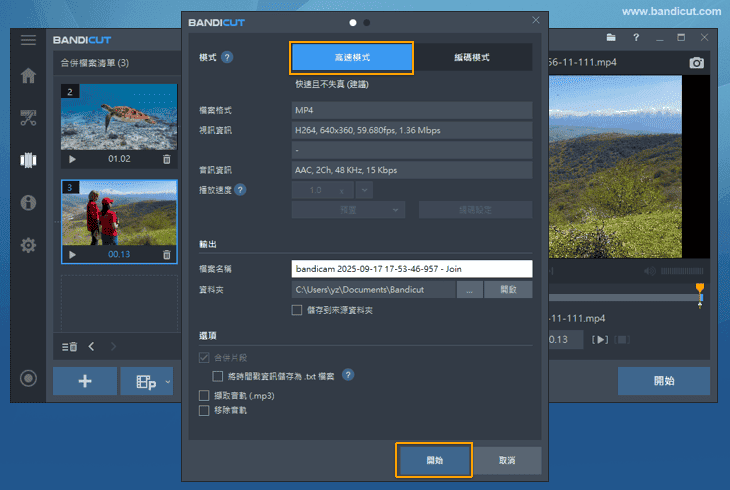Toggle the merge segments checkbox
The image size is (730, 490).
point(204,358)
